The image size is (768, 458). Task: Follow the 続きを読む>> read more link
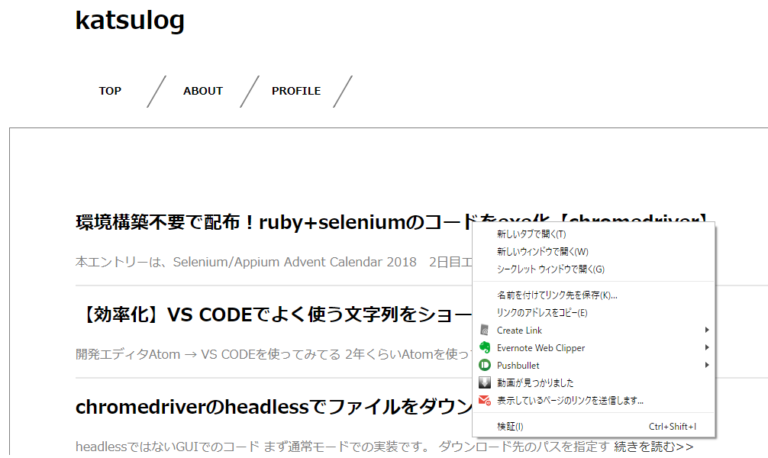point(653,447)
